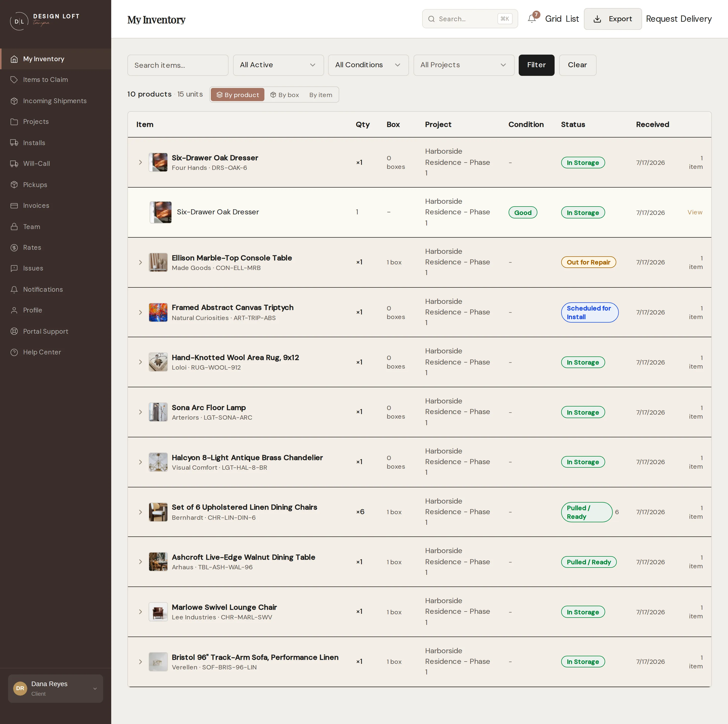Open Dana Reyes account menu

pos(55,688)
